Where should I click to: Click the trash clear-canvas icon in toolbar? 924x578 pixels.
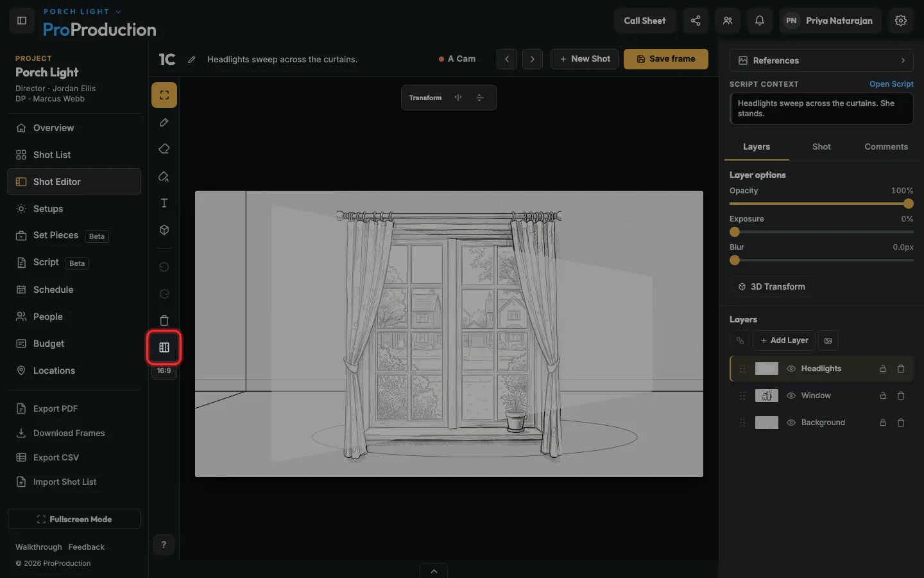[164, 320]
